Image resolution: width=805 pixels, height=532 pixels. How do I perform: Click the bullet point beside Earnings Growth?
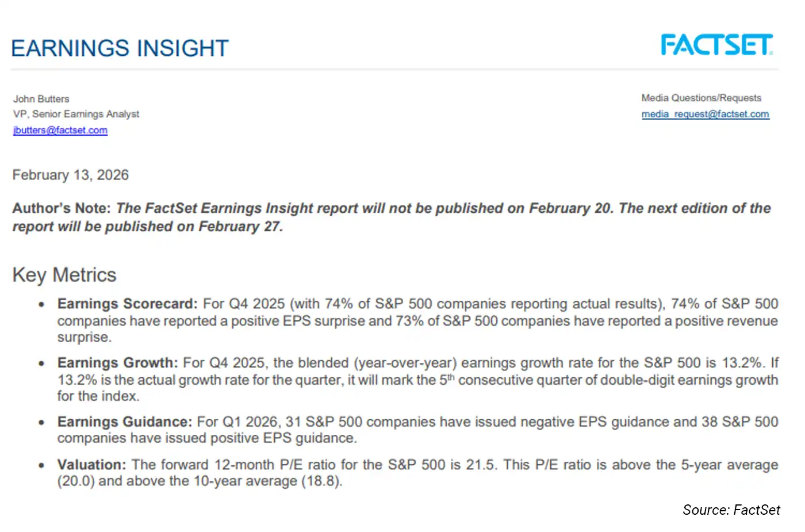point(41,363)
